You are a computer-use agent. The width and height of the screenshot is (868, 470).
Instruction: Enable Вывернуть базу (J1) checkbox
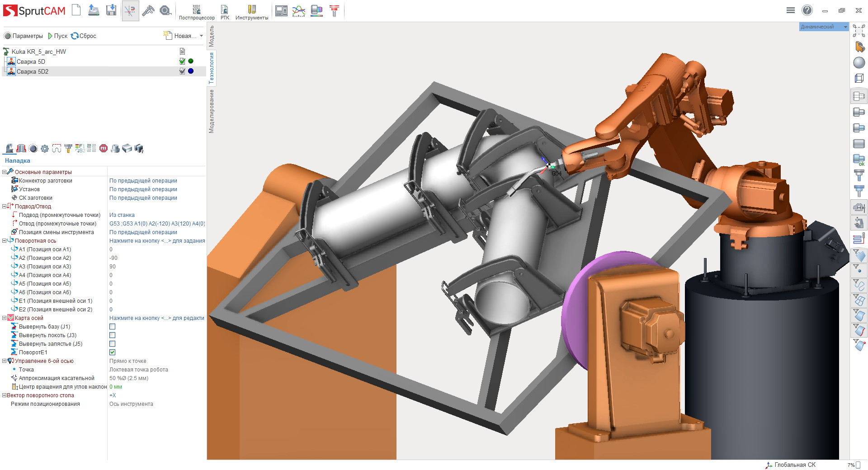113,327
